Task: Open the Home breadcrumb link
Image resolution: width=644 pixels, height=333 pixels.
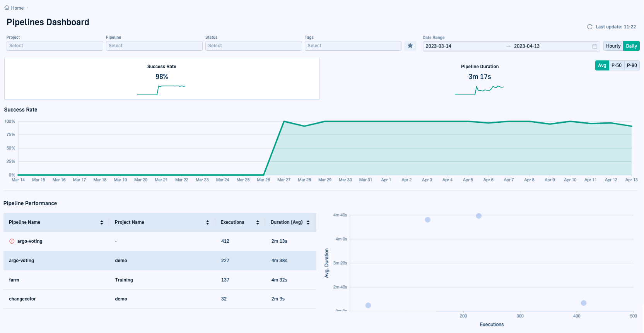Action: (x=17, y=8)
